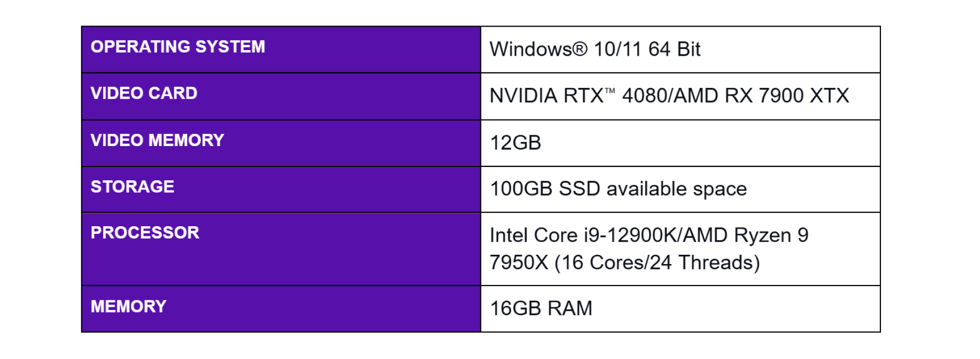The width and height of the screenshot is (980, 359).
Task: Click the 7950X (16 Cores/24 Threads) line
Action: click(x=625, y=262)
